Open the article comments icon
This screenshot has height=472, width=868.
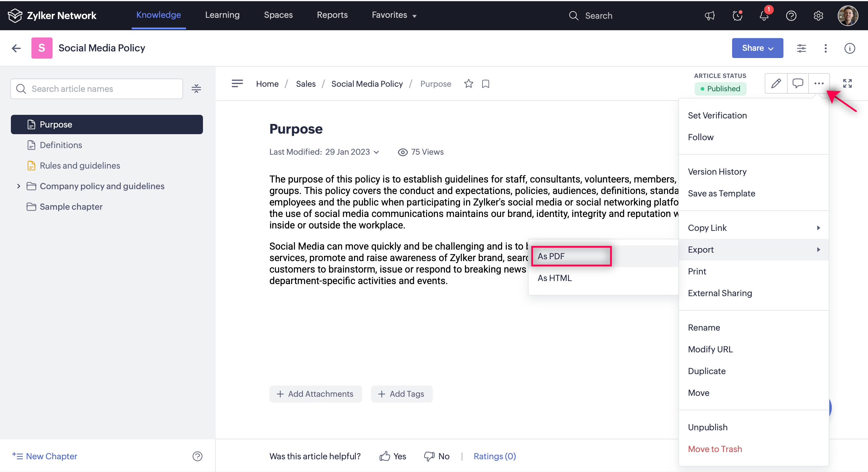click(797, 83)
